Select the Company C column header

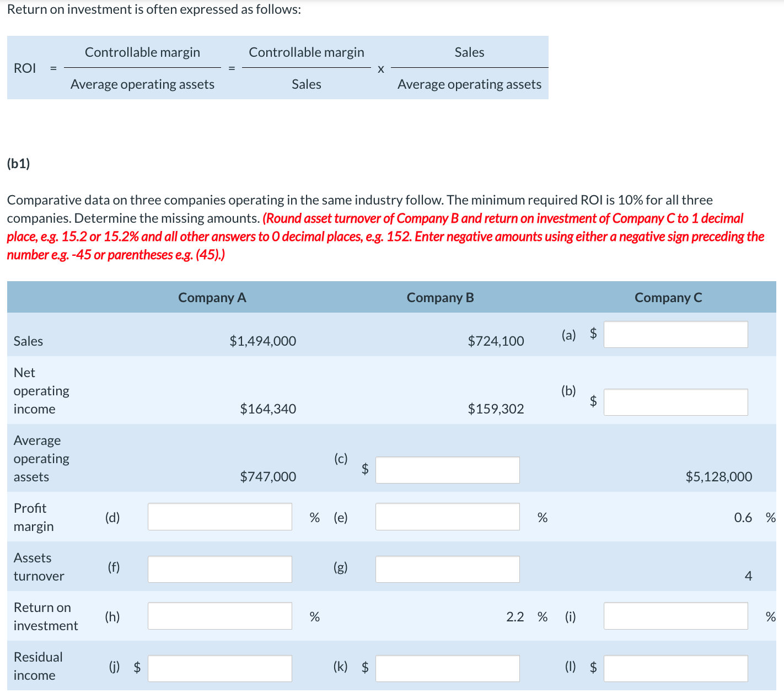[x=668, y=297]
